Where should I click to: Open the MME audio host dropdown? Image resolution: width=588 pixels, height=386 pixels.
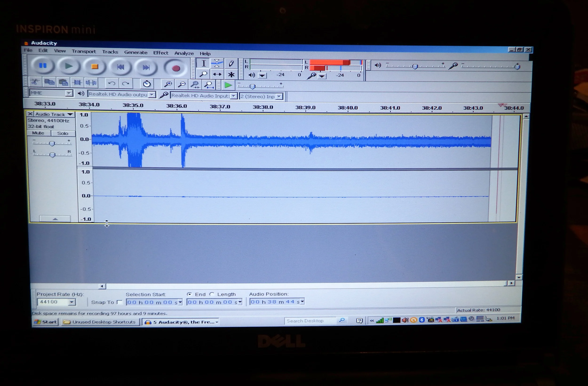pos(69,93)
